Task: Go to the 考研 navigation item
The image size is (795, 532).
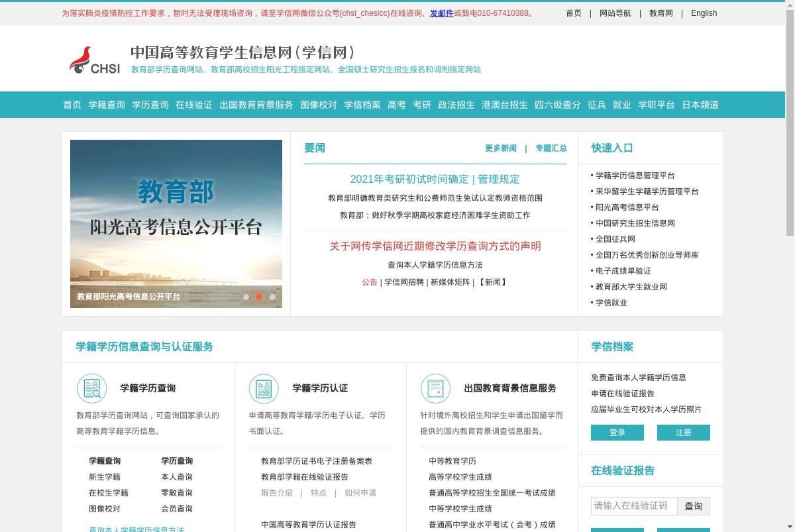Action: [422, 105]
